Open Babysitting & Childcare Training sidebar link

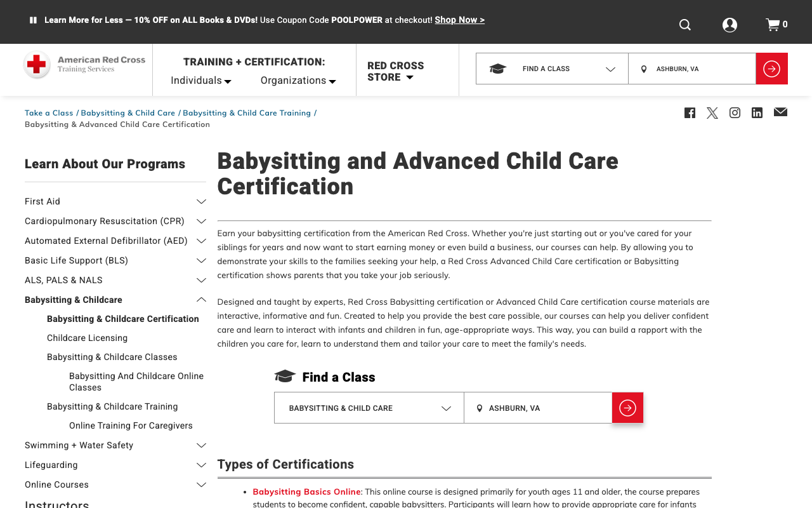pyautogui.click(x=112, y=406)
